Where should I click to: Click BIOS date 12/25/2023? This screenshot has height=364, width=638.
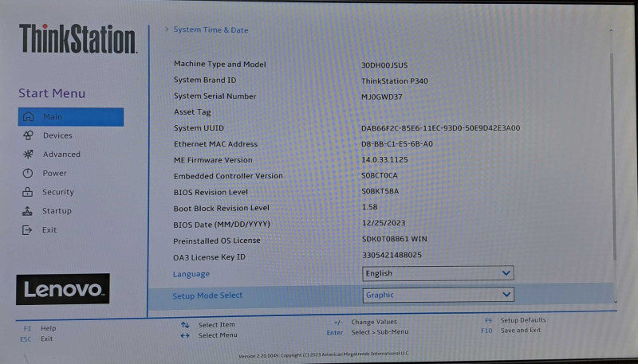[384, 223]
